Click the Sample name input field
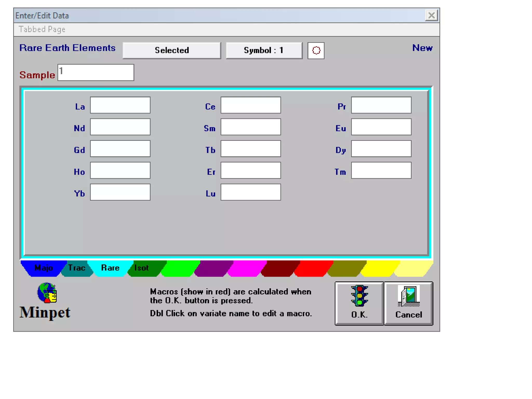 click(x=96, y=72)
